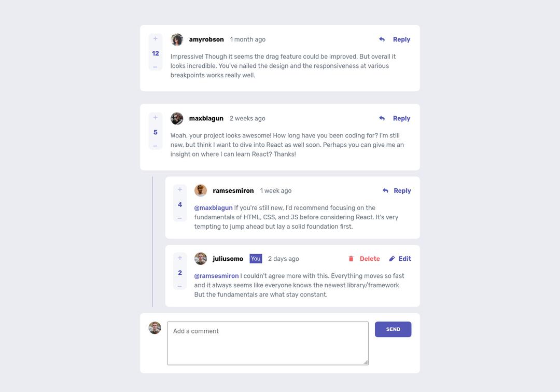Downvote juliusomo's reply
The height and width of the screenshot is (392, 560).
tap(180, 286)
